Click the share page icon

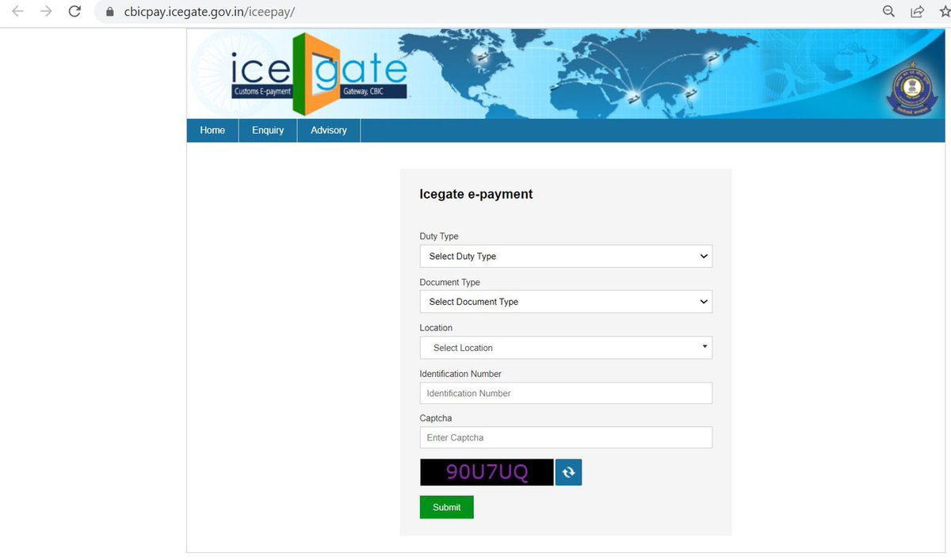click(x=917, y=11)
